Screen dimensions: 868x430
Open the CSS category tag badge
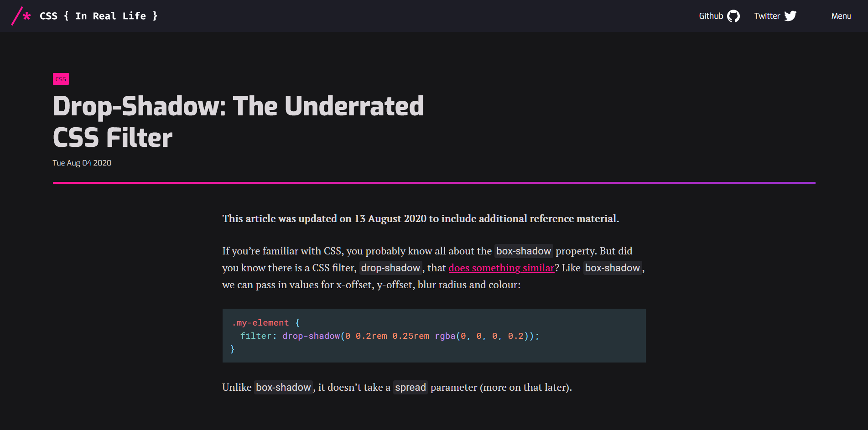61,78
